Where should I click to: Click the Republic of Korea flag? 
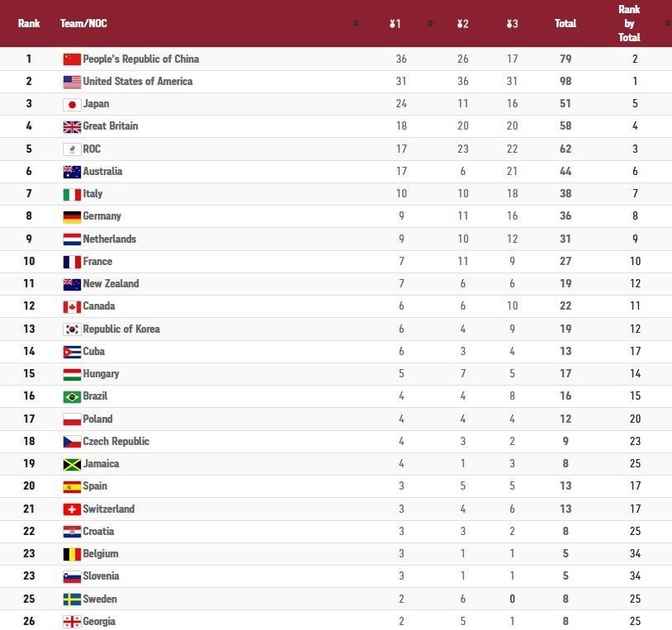pos(72,329)
